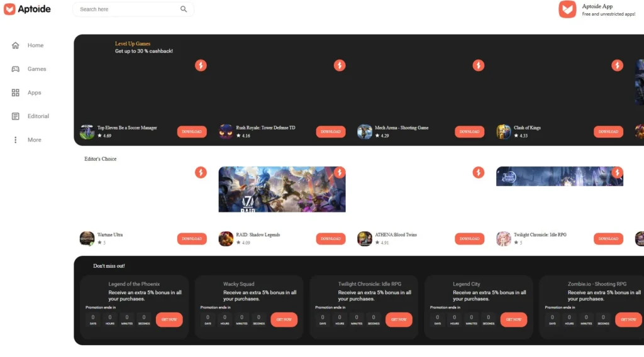Open the Apps section in sidebar

[26, 93]
